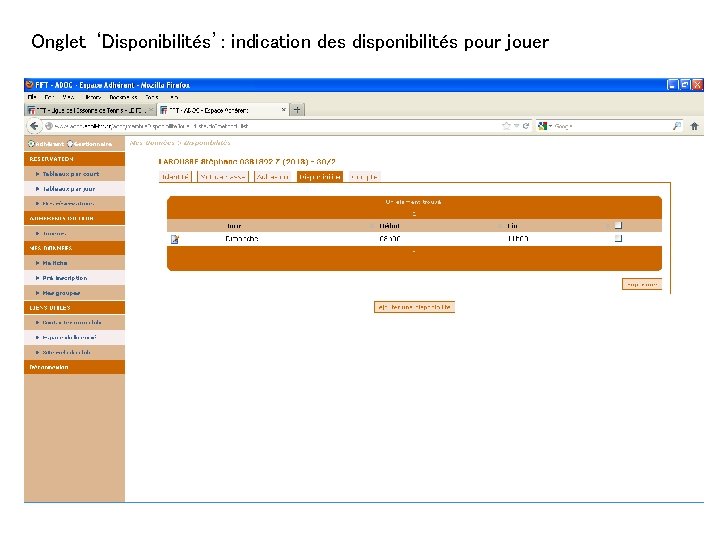720x540 pixels.
Task: Open the Identité tab
Action: point(175,177)
